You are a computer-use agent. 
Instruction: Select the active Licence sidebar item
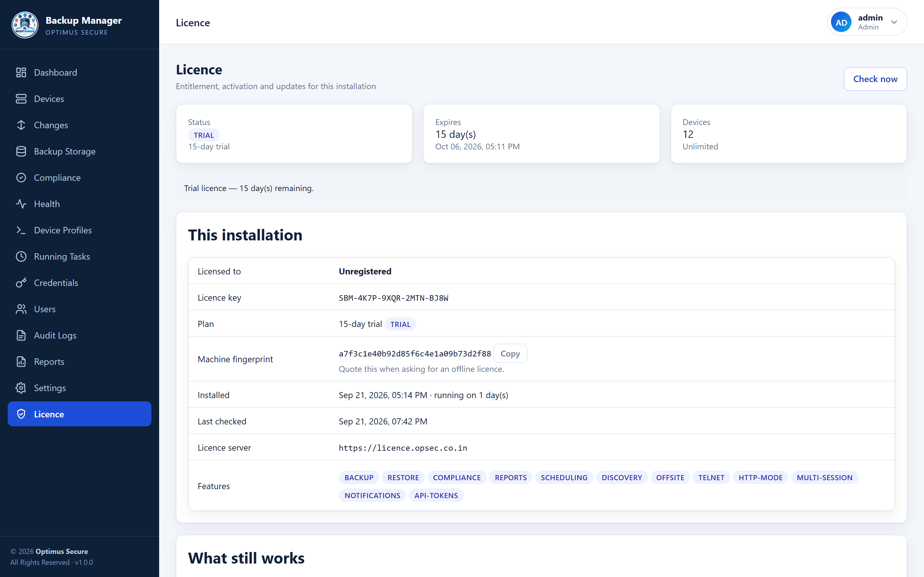point(80,414)
